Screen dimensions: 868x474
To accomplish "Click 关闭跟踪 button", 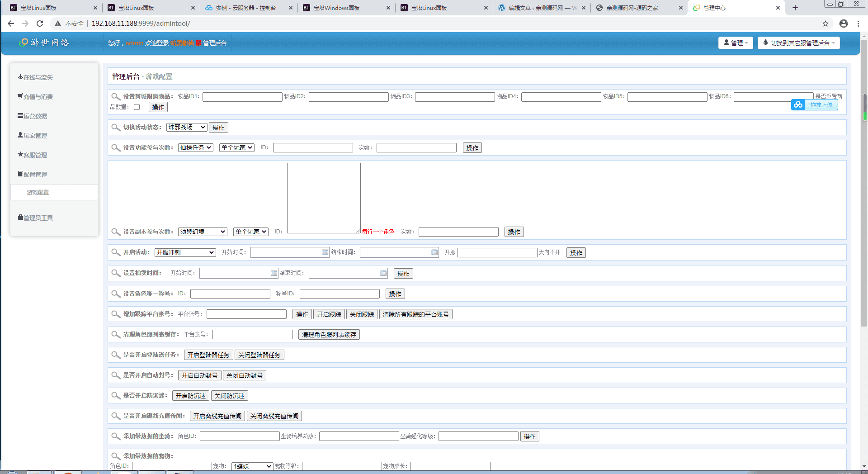I will tap(362, 314).
